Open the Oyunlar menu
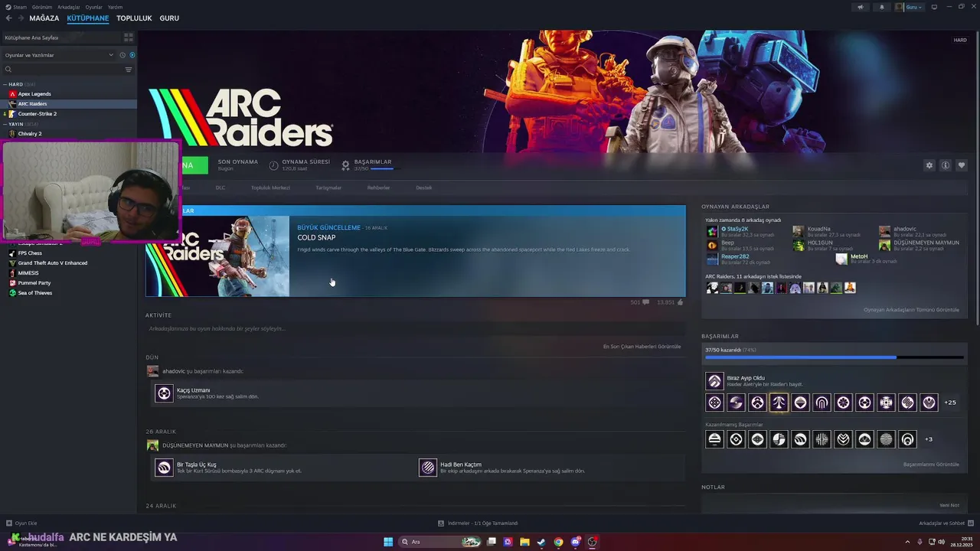The height and width of the screenshot is (551, 980). (93, 7)
